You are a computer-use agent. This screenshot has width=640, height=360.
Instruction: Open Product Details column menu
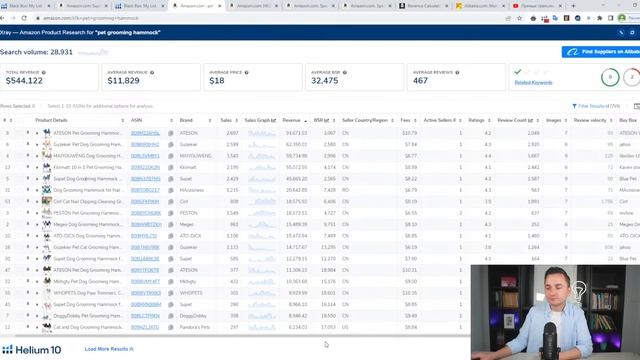coord(122,120)
